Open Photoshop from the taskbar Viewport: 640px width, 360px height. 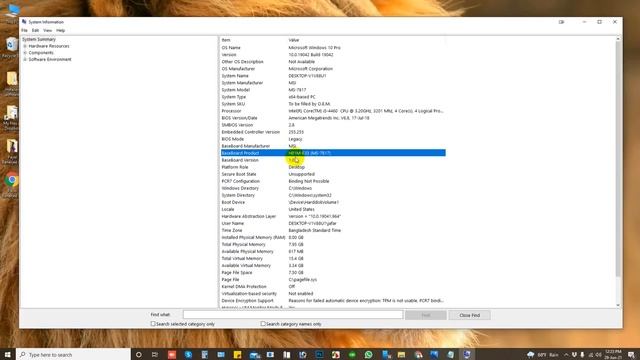tap(319, 355)
